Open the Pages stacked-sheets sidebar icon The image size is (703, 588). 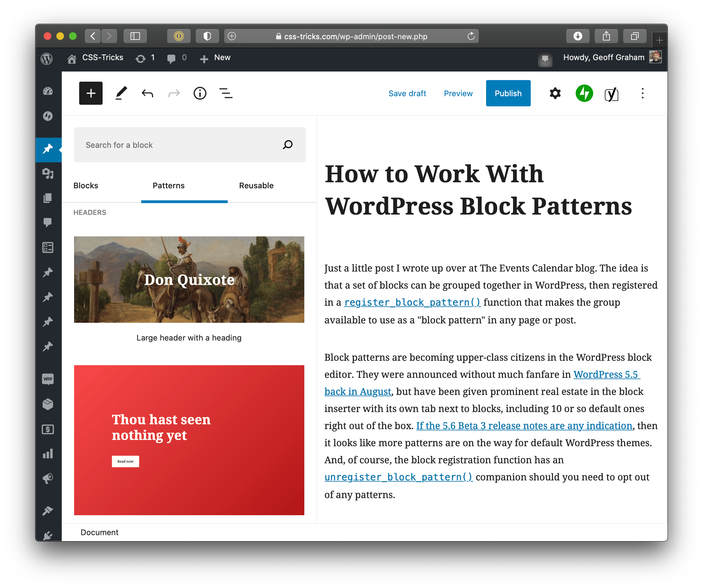pos(48,198)
